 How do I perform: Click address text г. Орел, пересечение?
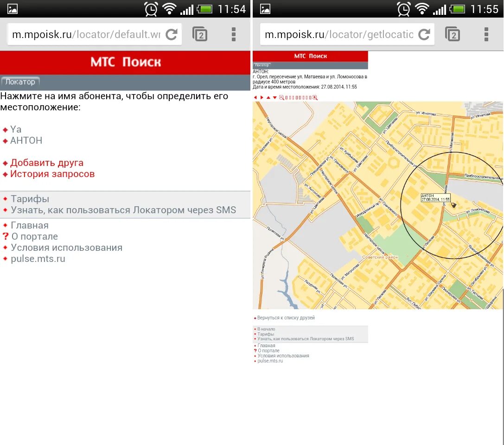[310, 79]
